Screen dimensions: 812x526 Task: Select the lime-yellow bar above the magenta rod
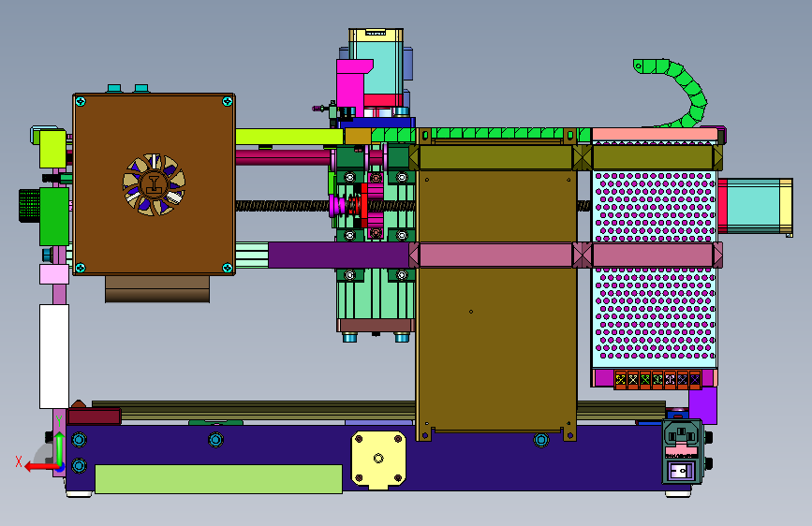coord(289,136)
